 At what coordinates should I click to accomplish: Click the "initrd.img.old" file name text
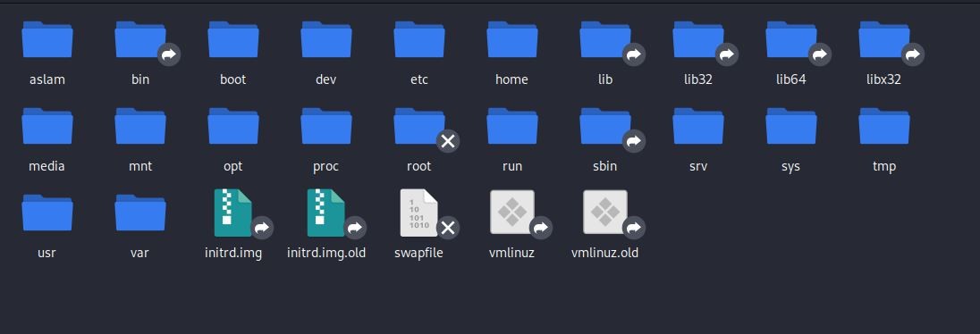(326, 254)
